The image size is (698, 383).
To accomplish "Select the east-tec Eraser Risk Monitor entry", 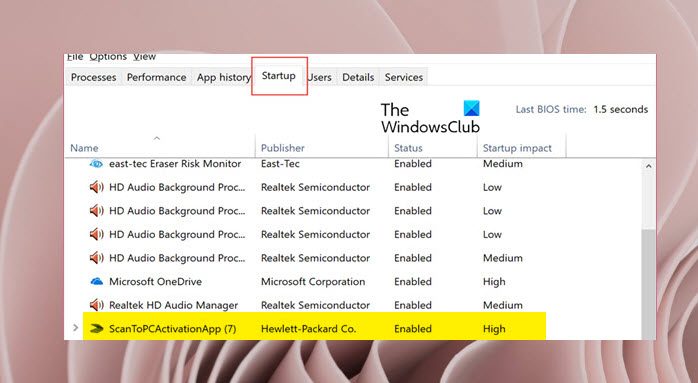I will [x=175, y=164].
